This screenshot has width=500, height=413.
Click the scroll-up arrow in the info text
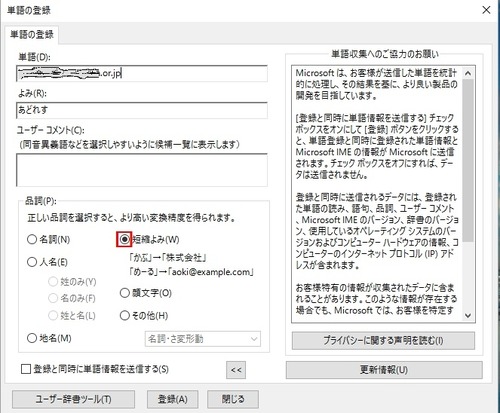468,73
